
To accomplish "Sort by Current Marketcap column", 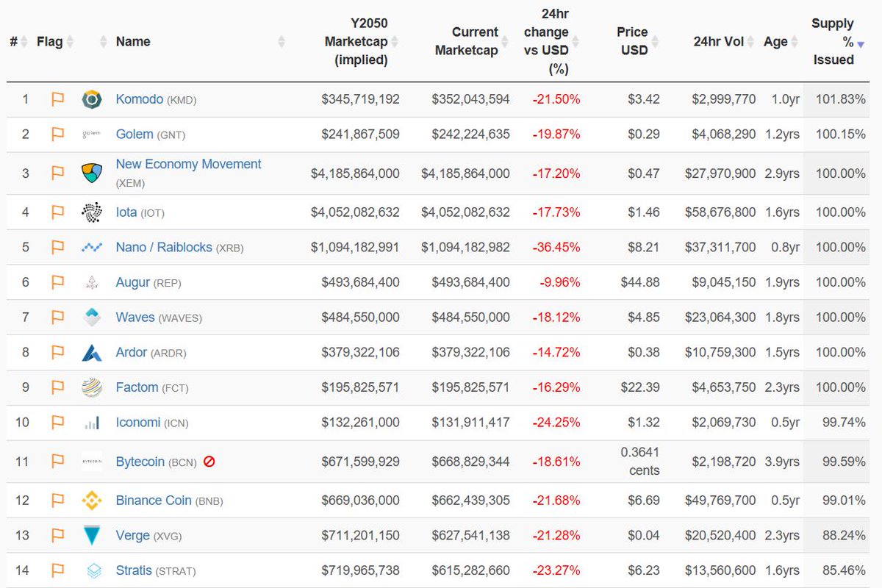I will (x=472, y=42).
